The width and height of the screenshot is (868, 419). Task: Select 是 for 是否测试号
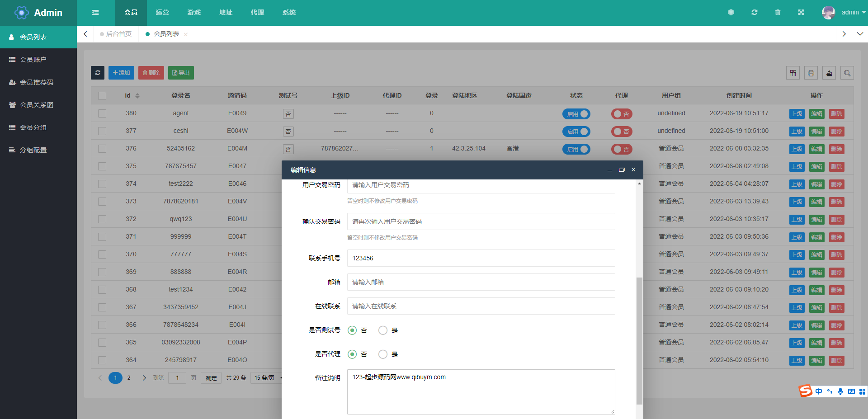(383, 330)
